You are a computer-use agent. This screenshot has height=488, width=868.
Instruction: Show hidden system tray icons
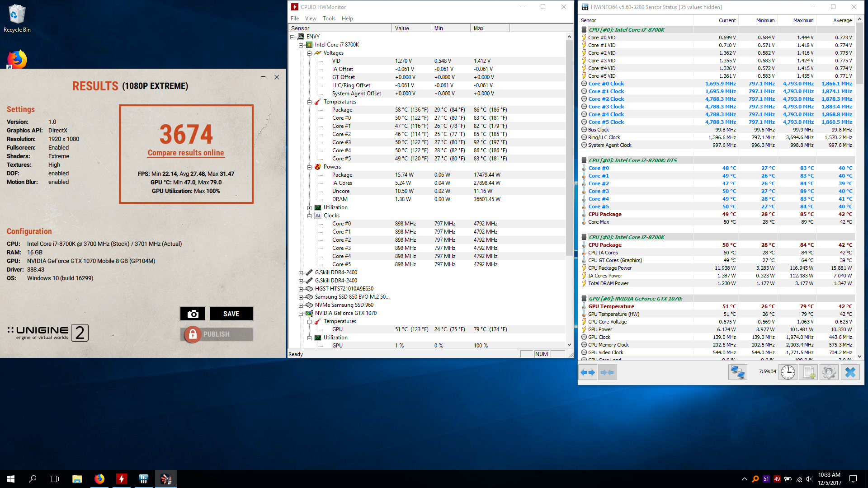click(744, 479)
